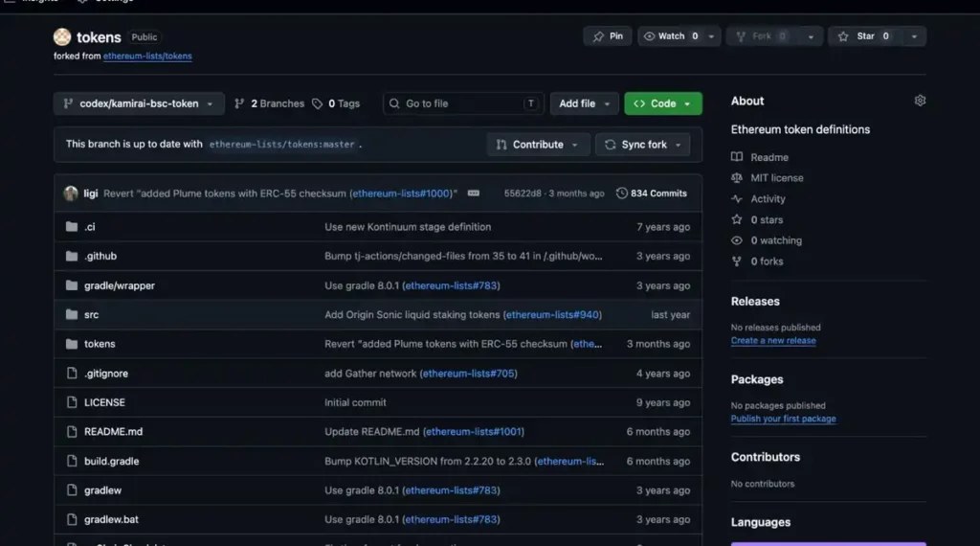The height and width of the screenshot is (546, 980).
Task: Open the .github folder
Action: tap(100, 256)
